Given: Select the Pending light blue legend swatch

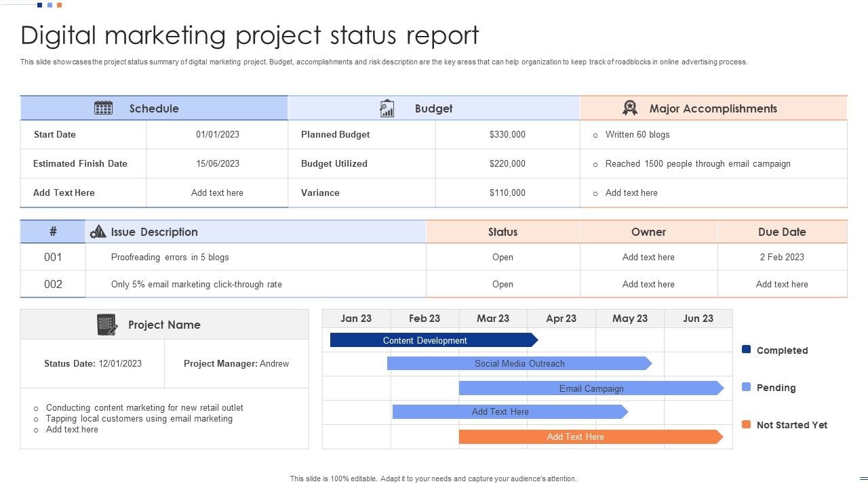Looking at the screenshot, I should (x=747, y=387).
